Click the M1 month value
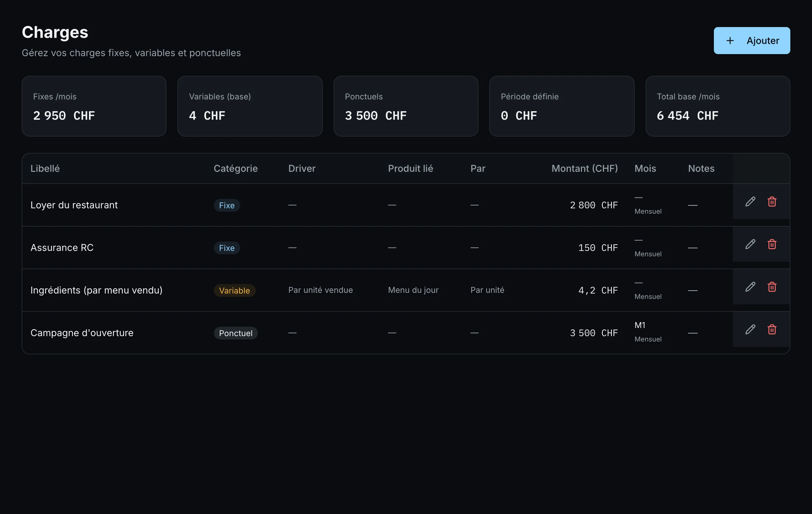The height and width of the screenshot is (514, 812). (640, 325)
